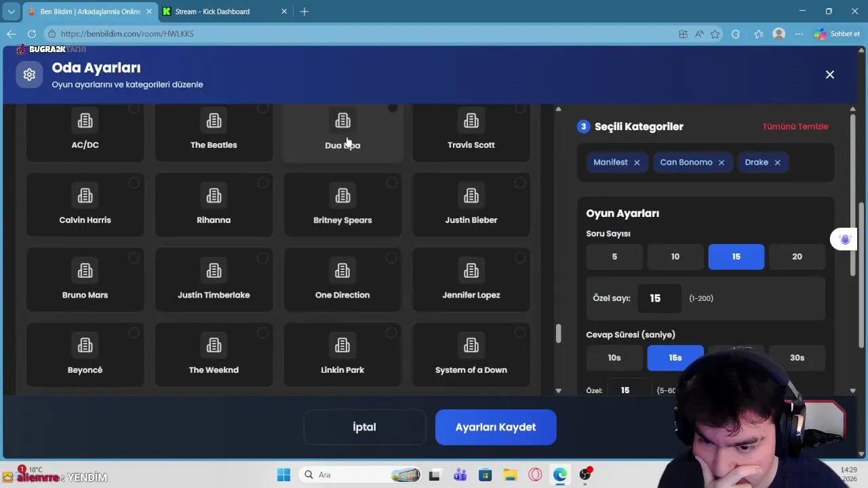The image size is (868, 488).
Task: Click the Beyoncé category icon
Action: point(85,346)
